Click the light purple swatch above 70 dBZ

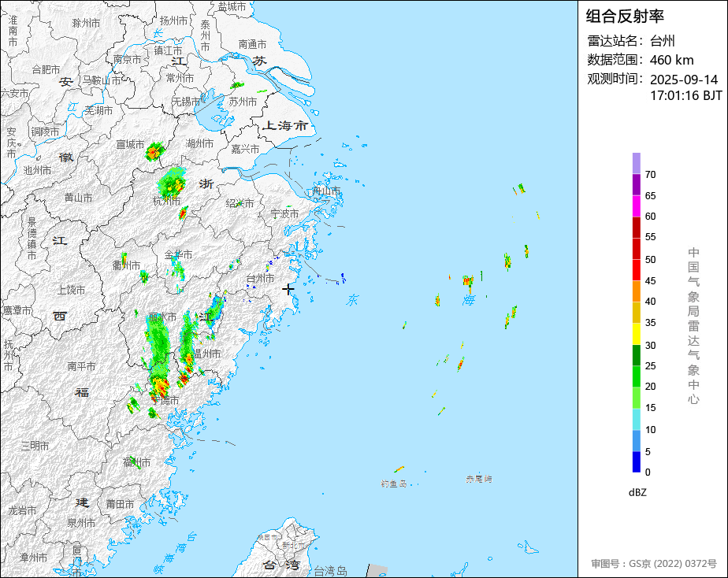[x=636, y=163]
